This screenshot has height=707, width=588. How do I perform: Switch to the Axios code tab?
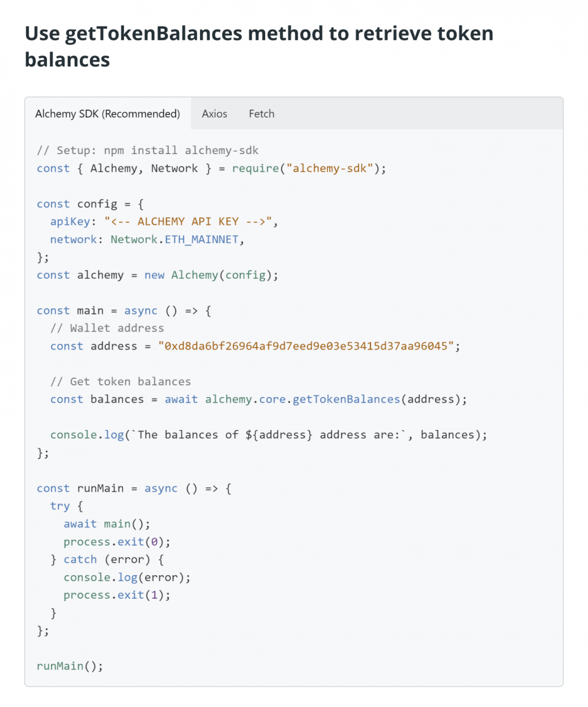[214, 114]
